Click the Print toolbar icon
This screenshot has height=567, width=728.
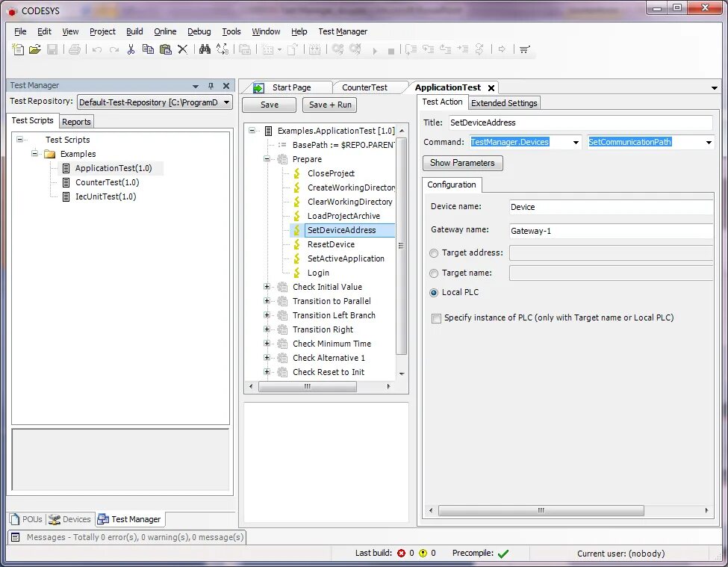click(75, 49)
